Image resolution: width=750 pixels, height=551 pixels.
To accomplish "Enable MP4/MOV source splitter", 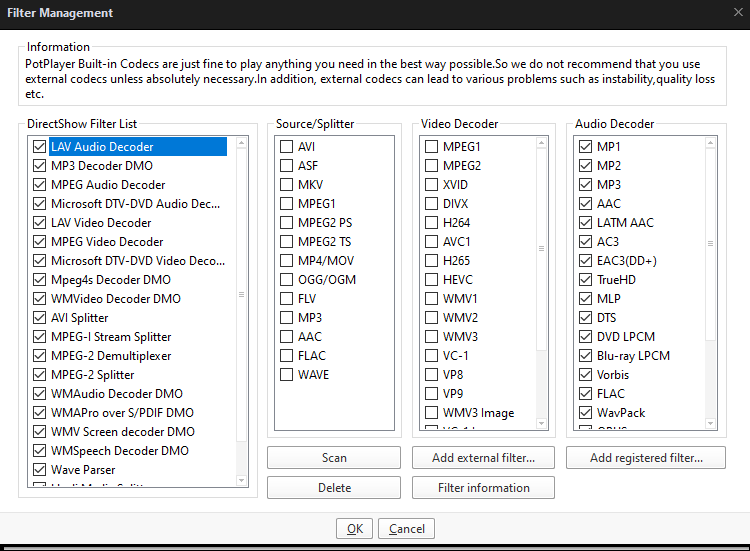I will pos(287,261).
